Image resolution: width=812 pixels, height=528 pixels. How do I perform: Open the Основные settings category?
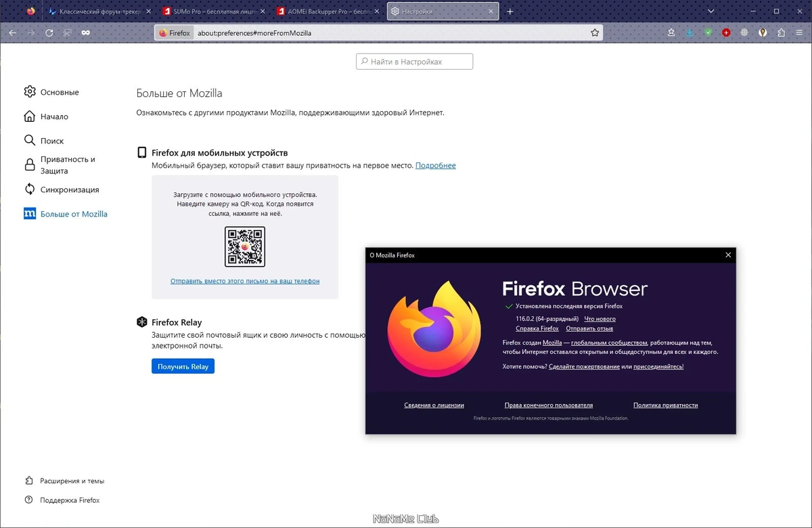[x=51, y=92]
